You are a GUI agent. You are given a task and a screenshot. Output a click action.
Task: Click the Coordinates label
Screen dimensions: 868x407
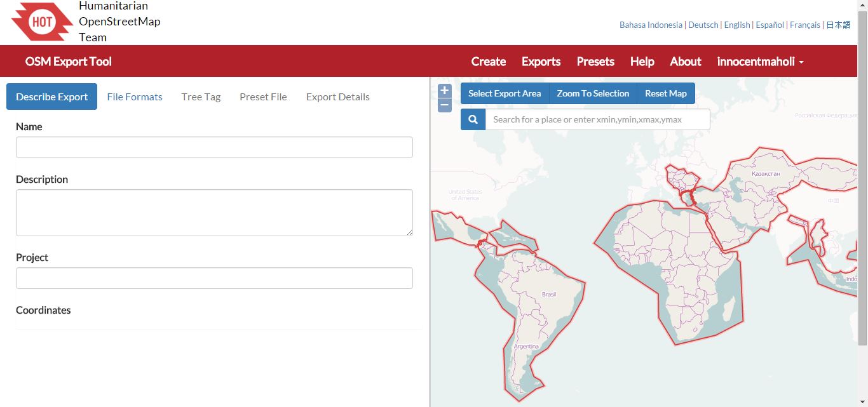[x=43, y=310]
